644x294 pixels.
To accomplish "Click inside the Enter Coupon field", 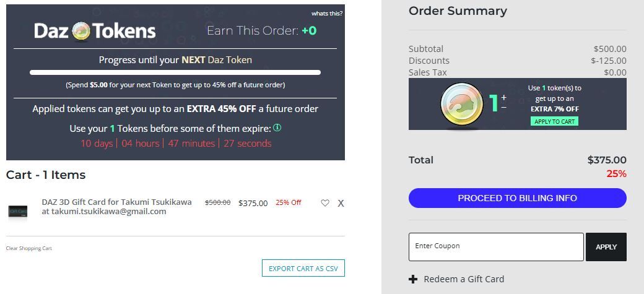I will pyautogui.click(x=496, y=247).
